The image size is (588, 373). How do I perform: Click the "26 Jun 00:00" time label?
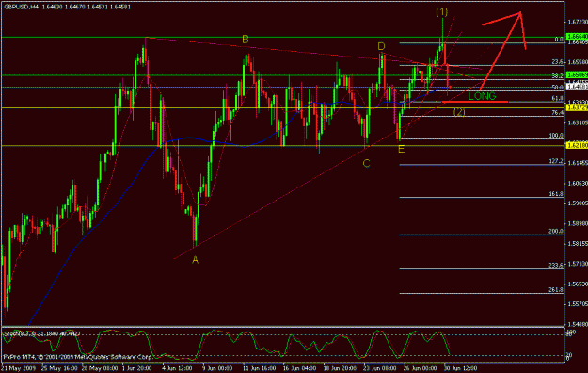click(421, 368)
